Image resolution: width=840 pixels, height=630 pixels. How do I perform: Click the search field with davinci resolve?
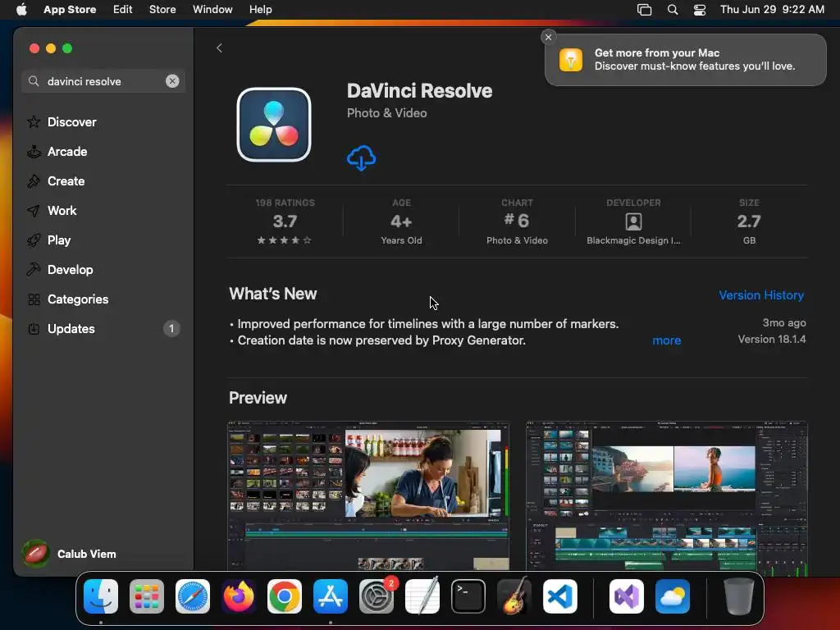(x=103, y=81)
